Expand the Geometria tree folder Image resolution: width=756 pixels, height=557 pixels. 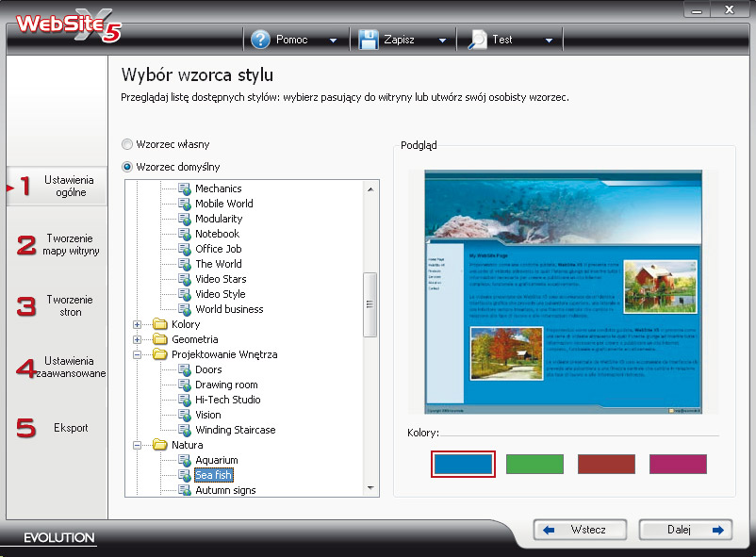tap(138, 339)
